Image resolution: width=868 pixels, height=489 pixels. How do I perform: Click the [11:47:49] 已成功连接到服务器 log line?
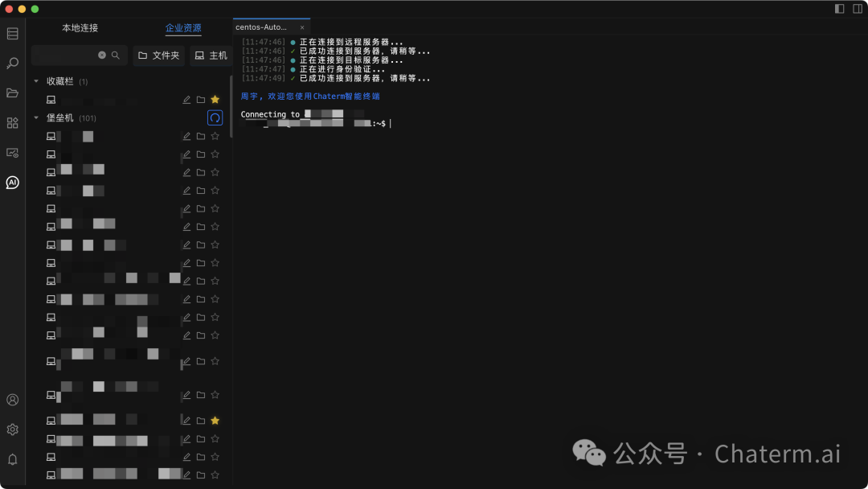tap(335, 78)
